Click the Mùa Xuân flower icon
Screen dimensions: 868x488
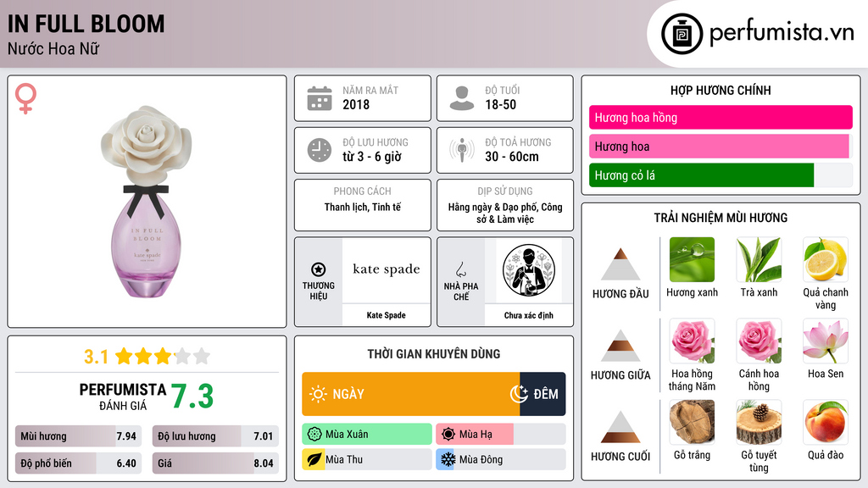point(314,435)
